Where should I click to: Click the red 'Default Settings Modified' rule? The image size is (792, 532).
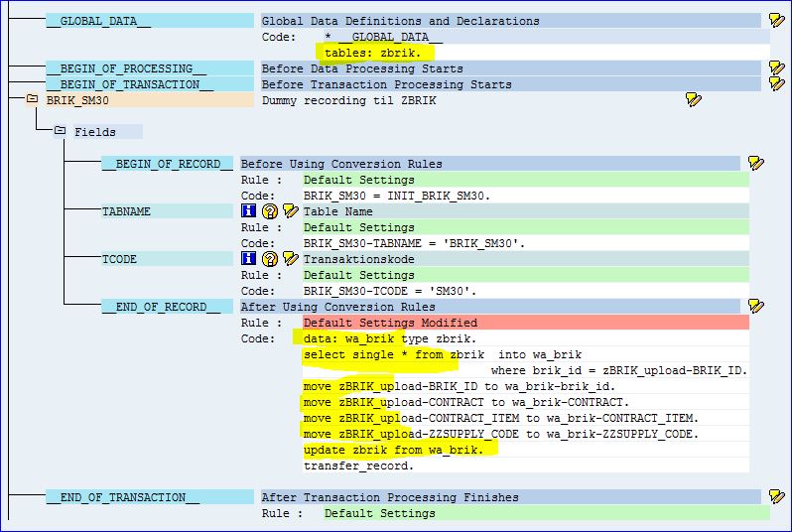click(x=526, y=323)
